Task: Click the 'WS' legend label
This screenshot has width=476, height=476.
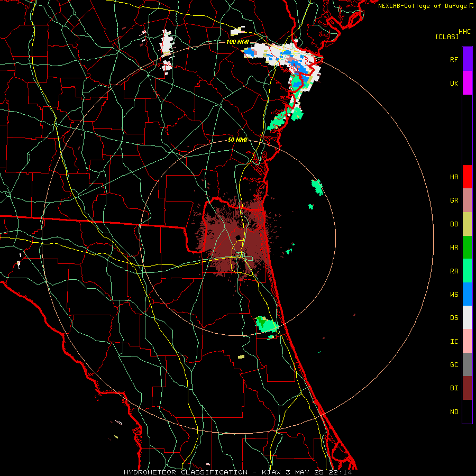Action: tap(454, 295)
